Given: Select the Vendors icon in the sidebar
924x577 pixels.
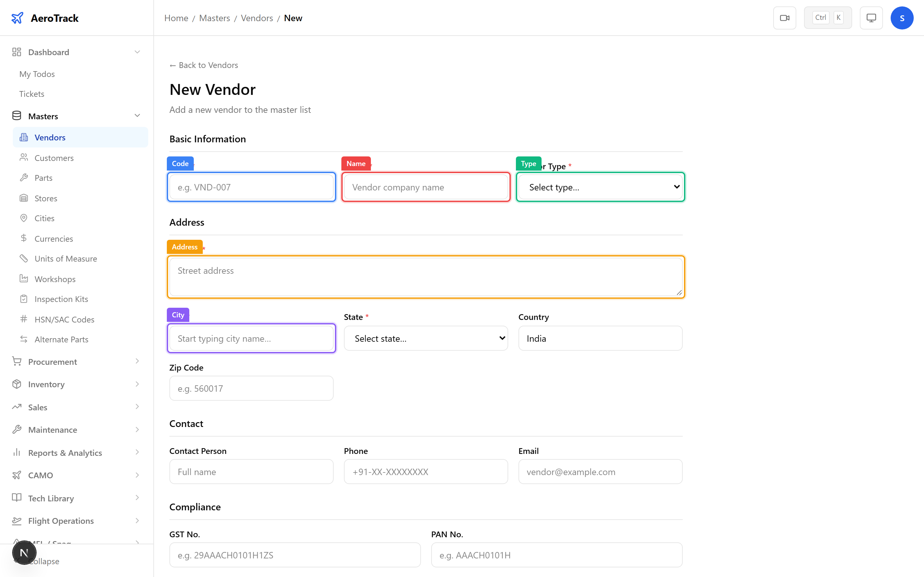Looking at the screenshot, I should coord(24,138).
